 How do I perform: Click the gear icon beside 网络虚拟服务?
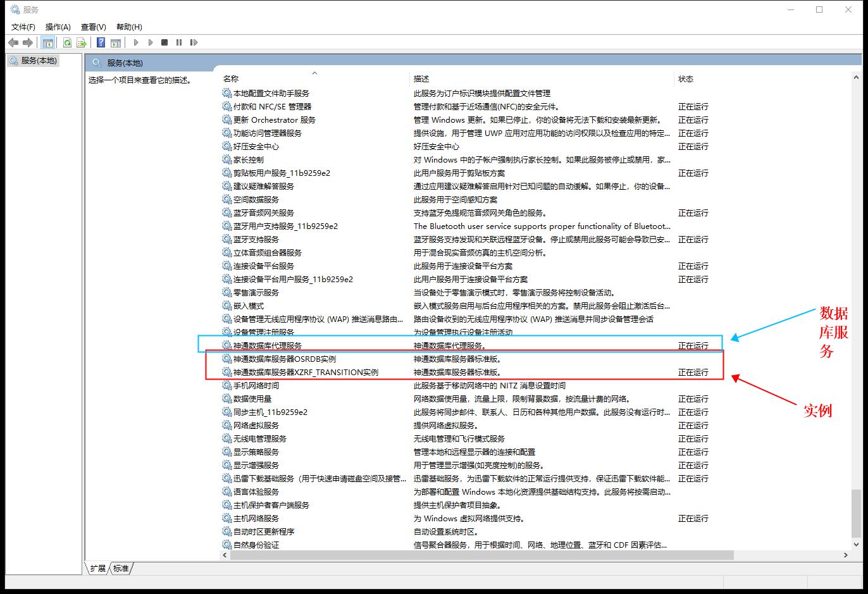pos(227,425)
